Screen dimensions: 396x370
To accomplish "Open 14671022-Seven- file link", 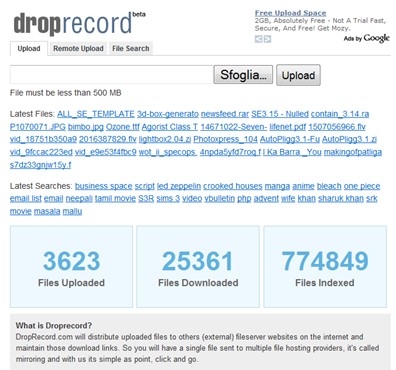I will coord(234,127).
